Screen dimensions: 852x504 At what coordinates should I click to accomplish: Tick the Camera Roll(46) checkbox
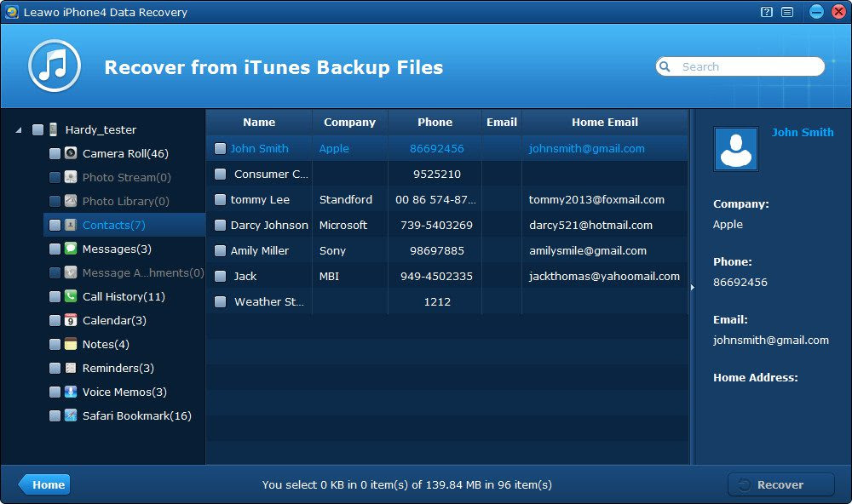point(55,154)
